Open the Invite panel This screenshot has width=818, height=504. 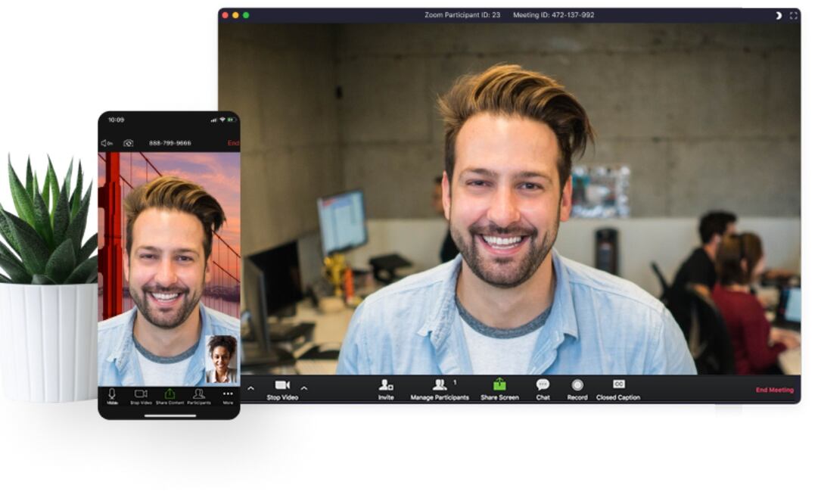(386, 384)
